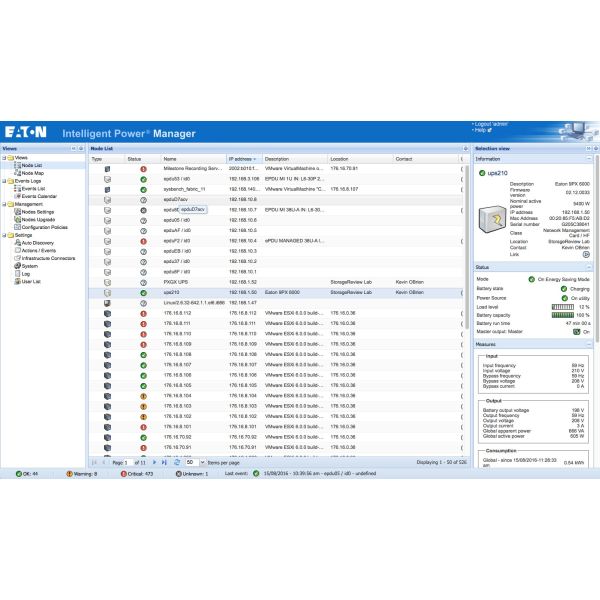Click Logout admin link
Screen dimensions: 600x600
tap(491, 124)
